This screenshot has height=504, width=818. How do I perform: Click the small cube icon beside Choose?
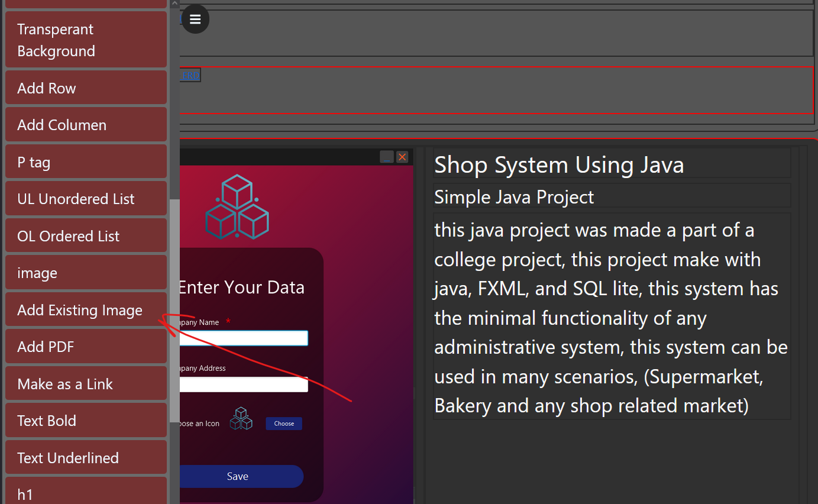(x=241, y=419)
